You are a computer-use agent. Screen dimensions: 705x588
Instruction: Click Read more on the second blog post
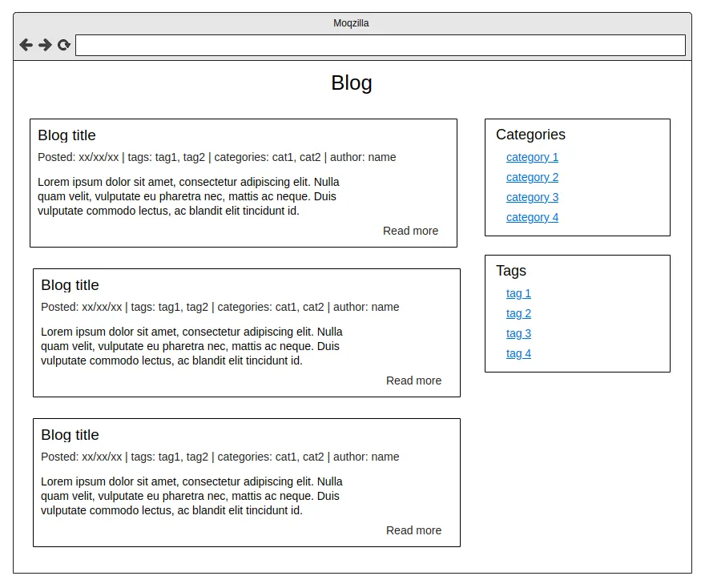pos(413,381)
